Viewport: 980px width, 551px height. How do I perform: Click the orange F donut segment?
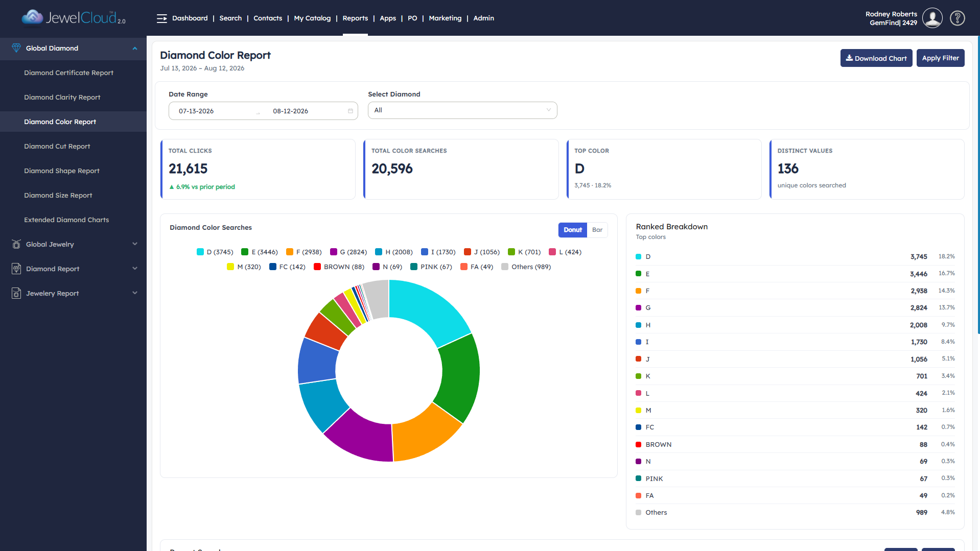coord(423,435)
